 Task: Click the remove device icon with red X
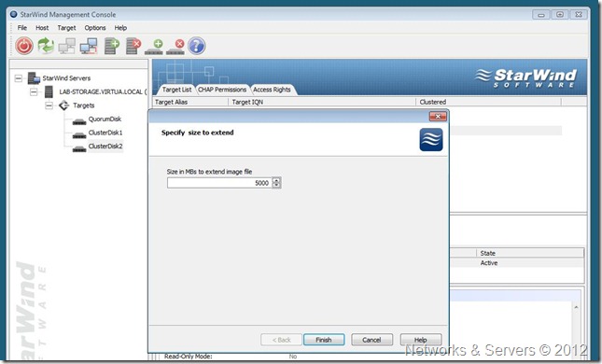175,47
